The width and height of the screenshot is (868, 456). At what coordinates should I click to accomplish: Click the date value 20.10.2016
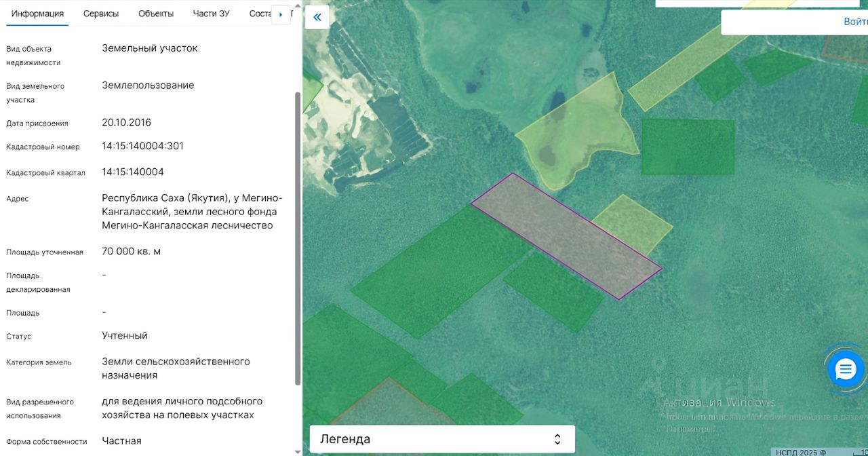pyautogui.click(x=126, y=122)
